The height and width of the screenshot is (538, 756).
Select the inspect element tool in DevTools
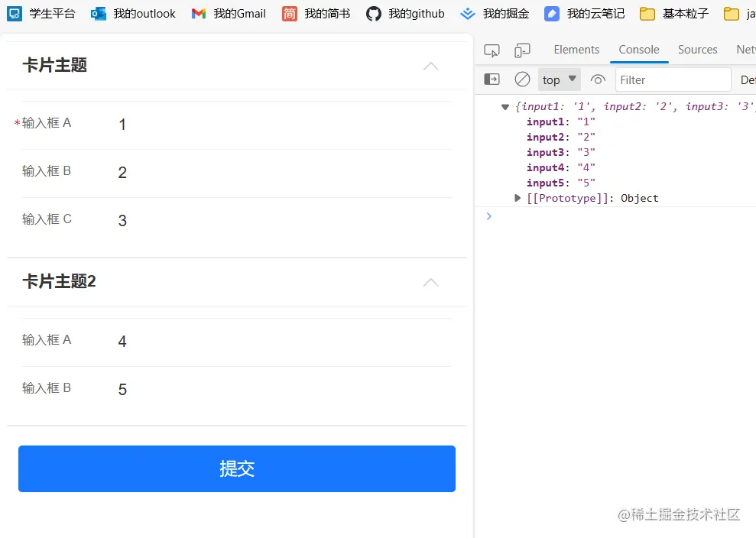click(x=492, y=49)
